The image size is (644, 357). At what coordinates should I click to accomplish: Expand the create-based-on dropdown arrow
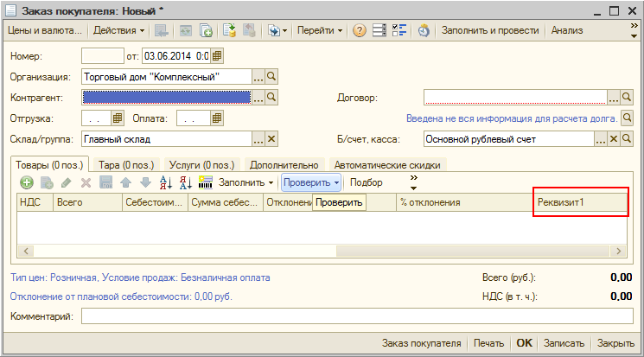point(284,31)
